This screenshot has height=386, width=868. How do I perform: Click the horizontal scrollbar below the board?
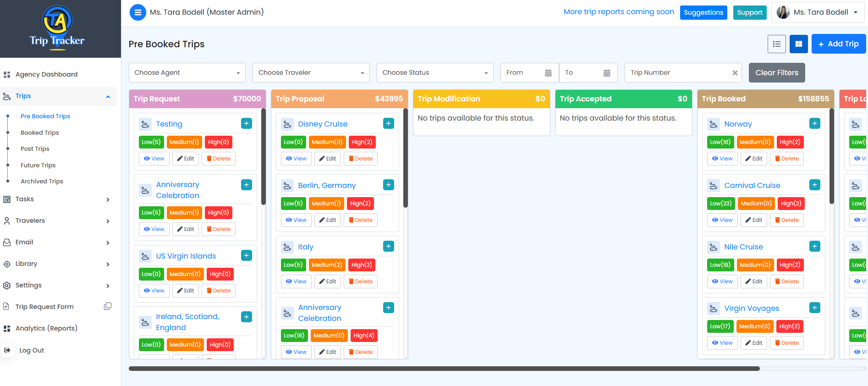click(444, 369)
